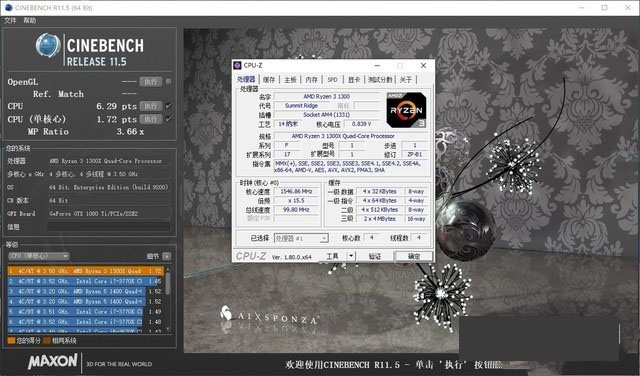Click the 验证 button in CPU-Z

pos(375,256)
